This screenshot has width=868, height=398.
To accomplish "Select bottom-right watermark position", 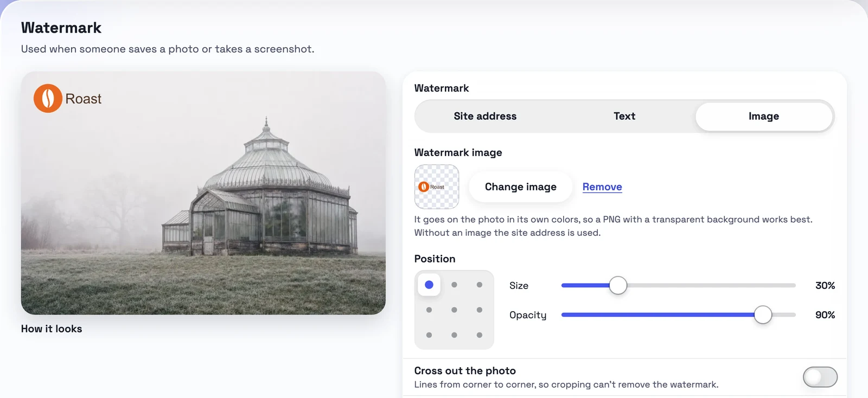I will coord(480,335).
